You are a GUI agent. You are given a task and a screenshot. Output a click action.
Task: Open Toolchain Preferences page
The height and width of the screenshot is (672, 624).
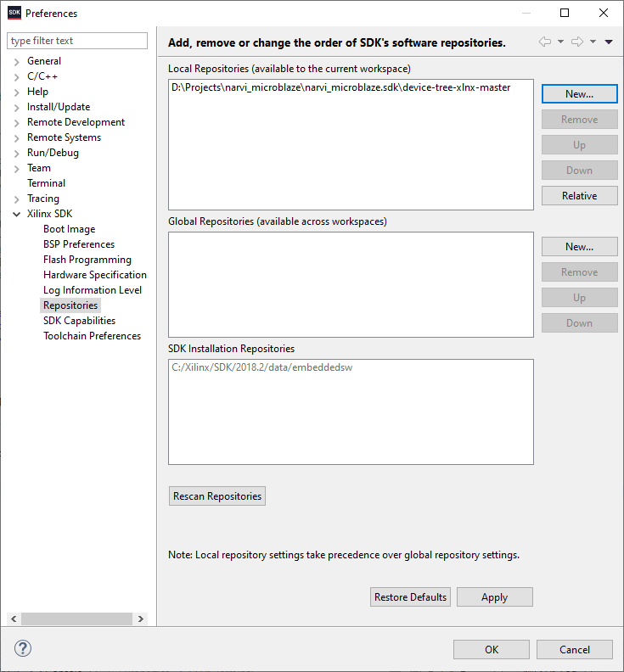[x=92, y=336]
